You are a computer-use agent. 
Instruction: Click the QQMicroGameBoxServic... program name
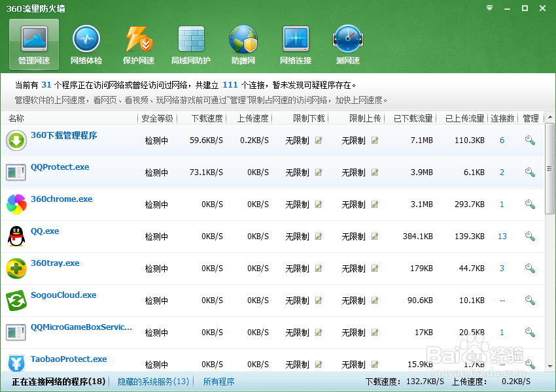click(81, 327)
